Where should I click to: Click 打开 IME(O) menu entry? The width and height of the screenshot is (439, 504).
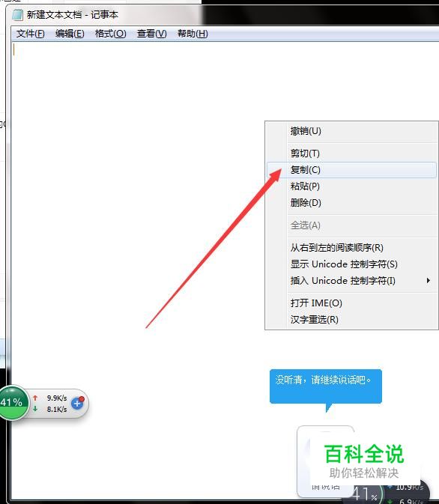coord(351,303)
